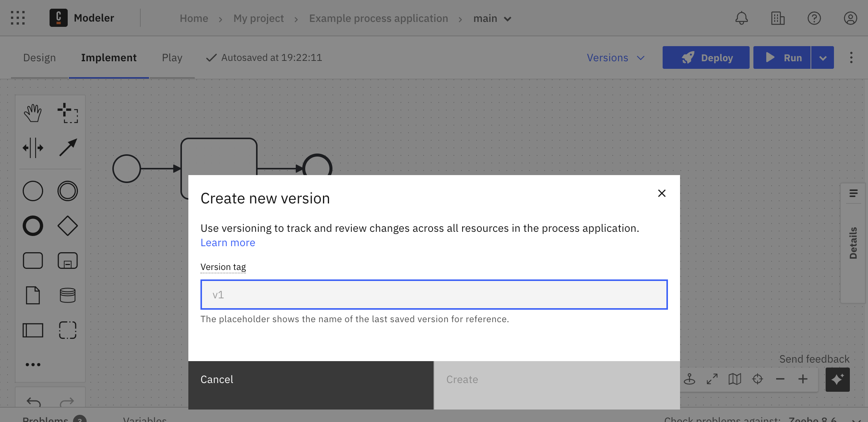Viewport: 868px width, 422px height.
Task: Open the help question mark menu
Action: (814, 18)
